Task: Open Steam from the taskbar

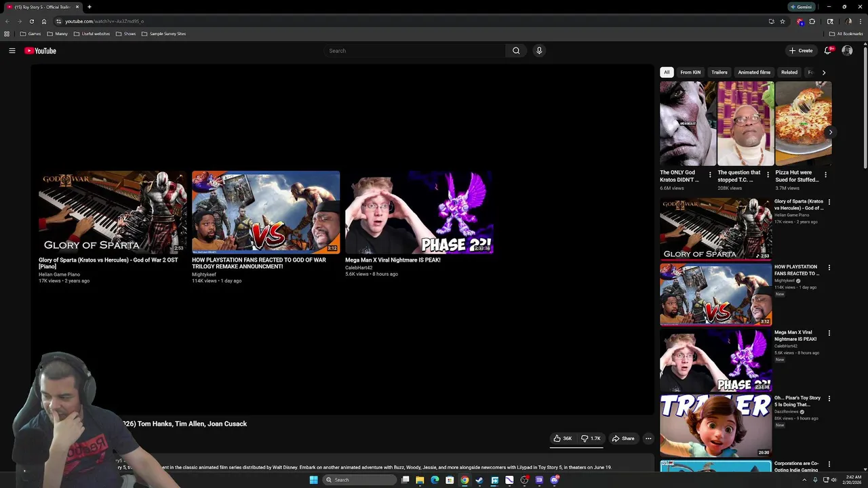Action: (x=479, y=480)
